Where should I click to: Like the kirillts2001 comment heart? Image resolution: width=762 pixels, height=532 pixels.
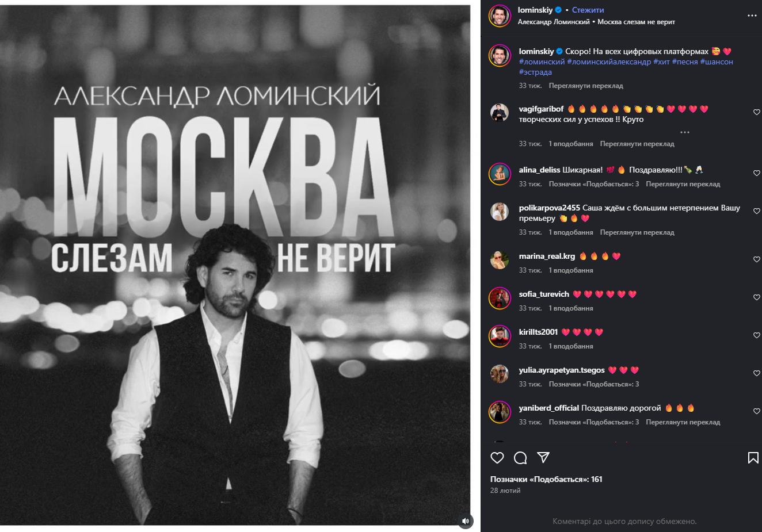757,335
